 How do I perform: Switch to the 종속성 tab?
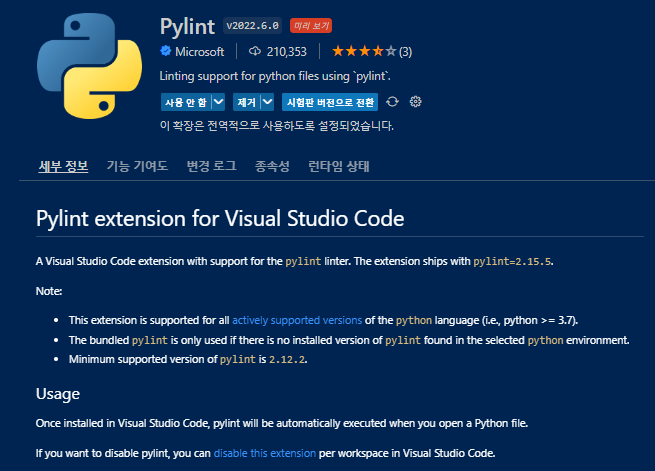pos(272,166)
